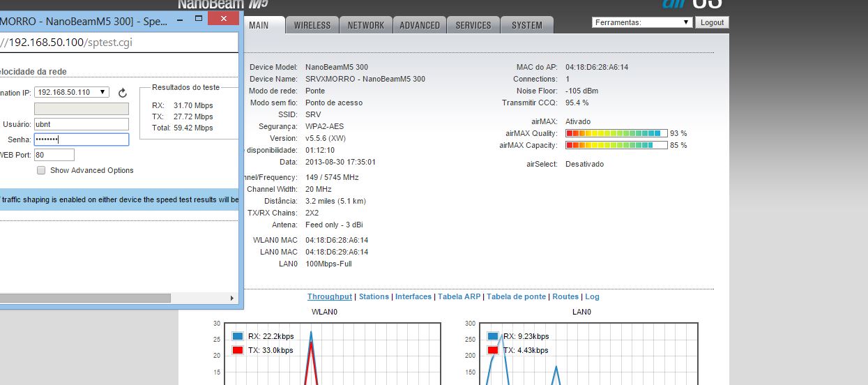This screenshot has height=385, width=868.
Task: Click the LAN0 throughput chart
Action: (588, 354)
